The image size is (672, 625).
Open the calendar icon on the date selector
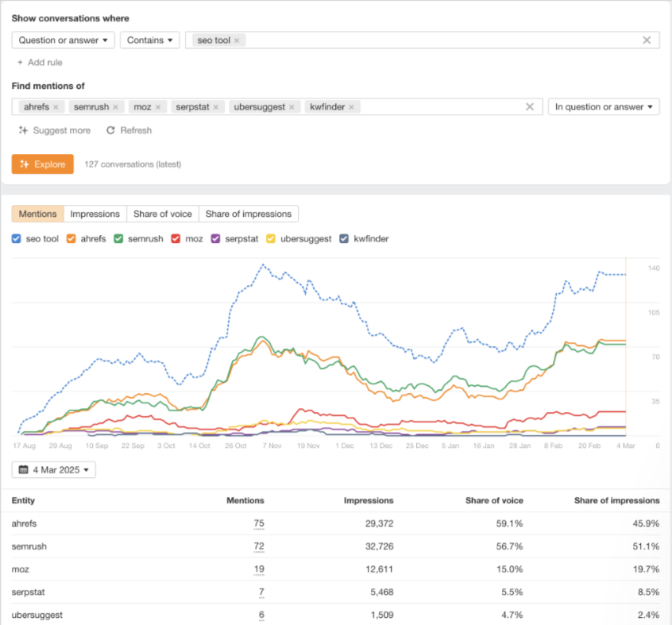tap(22, 469)
